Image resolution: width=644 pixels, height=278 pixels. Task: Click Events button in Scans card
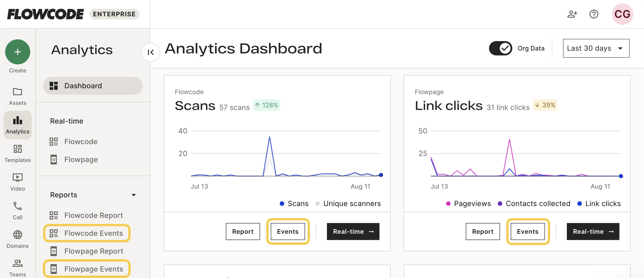[288, 232]
